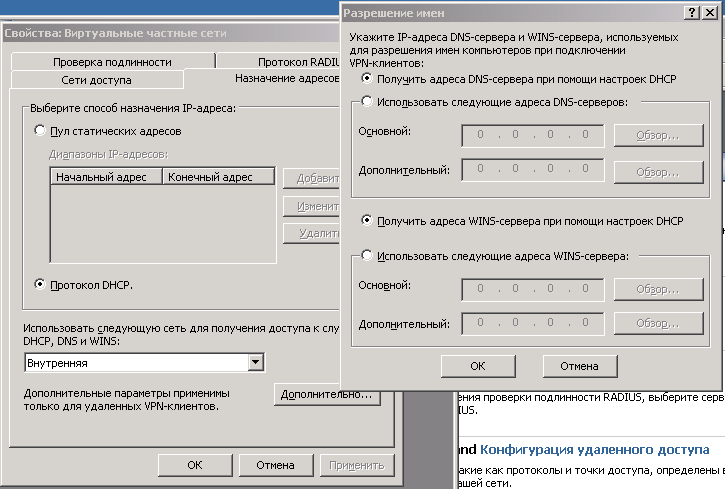Click Отмена in the Разрешение имен dialog
The height and width of the screenshot is (489, 725).
click(x=579, y=366)
